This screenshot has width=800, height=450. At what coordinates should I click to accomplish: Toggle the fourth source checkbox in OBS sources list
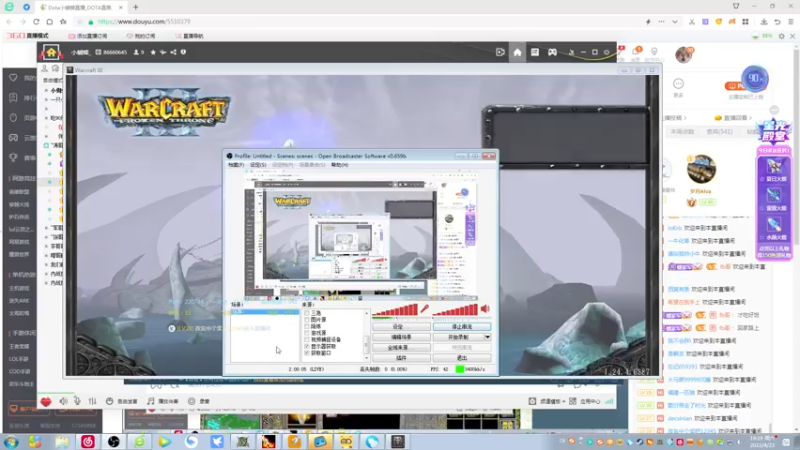coord(307,333)
